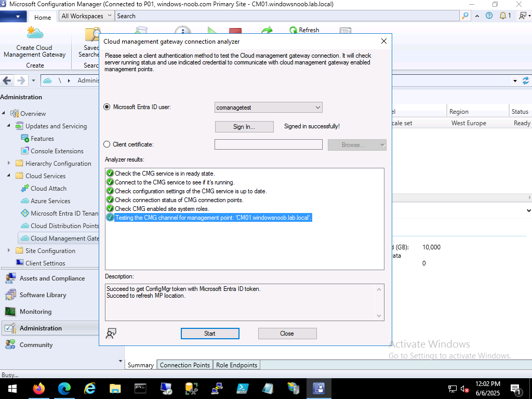Screen dimensions: 532x399
Task: Click the feedback icon in the analyzer dialog
Action: point(111,334)
